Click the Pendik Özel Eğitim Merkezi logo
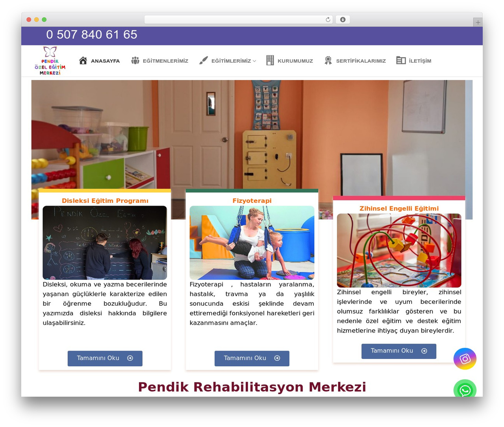 [50, 61]
